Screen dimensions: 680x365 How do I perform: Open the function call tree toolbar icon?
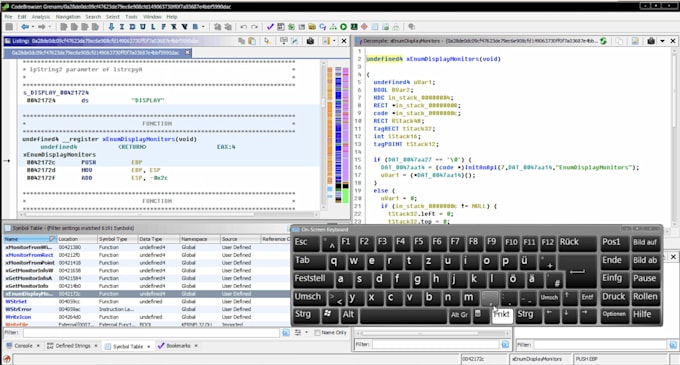click(x=333, y=27)
